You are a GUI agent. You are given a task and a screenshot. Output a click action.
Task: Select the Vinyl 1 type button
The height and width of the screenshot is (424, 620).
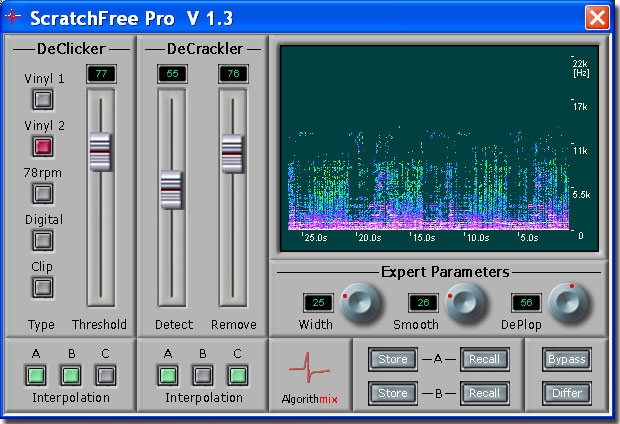pyautogui.click(x=43, y=99)
